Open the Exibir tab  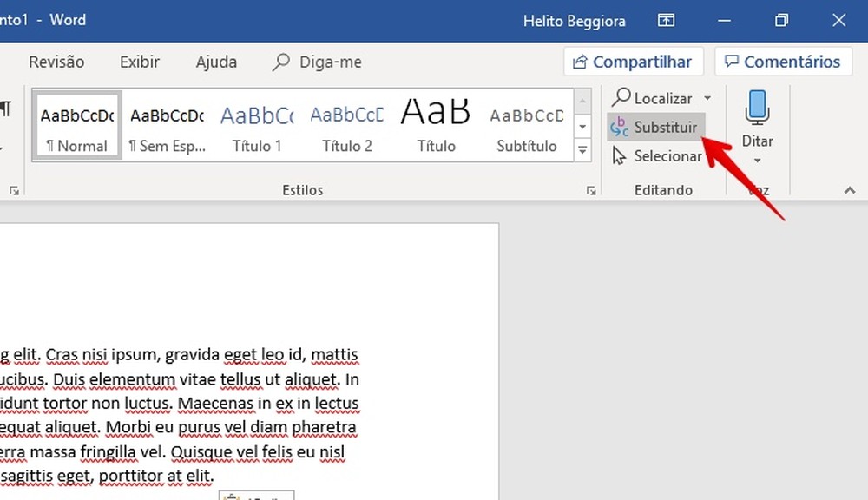(x=140, y=62)
